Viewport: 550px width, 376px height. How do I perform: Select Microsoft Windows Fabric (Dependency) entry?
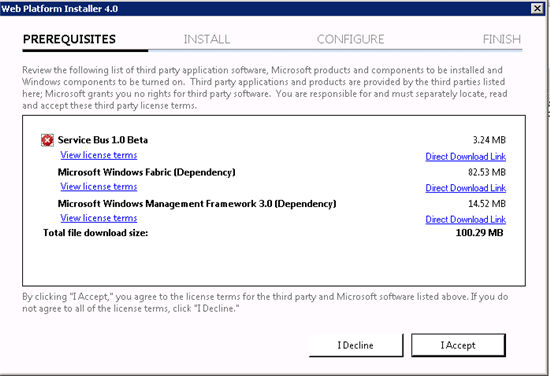[x=147, y=172]
